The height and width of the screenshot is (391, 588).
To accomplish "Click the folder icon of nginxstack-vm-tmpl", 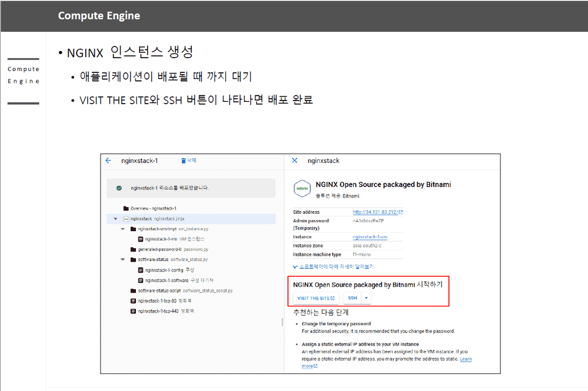I will [133, 229].
